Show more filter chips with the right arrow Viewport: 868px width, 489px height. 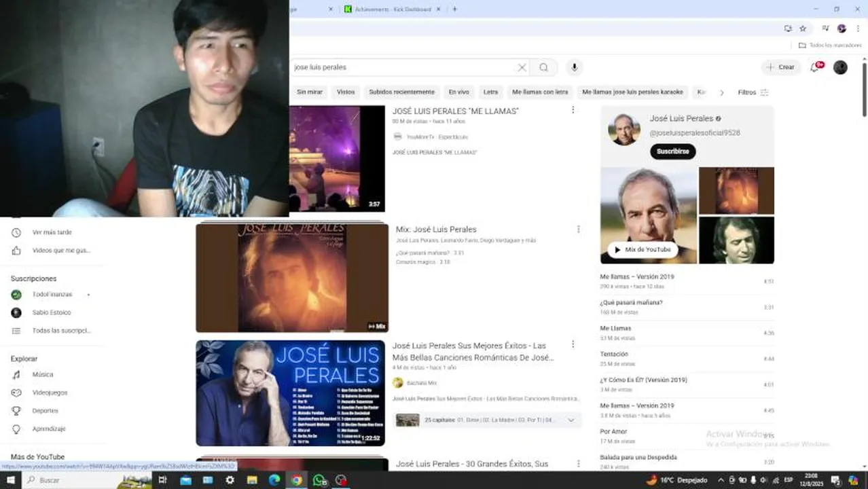(721, 92)
